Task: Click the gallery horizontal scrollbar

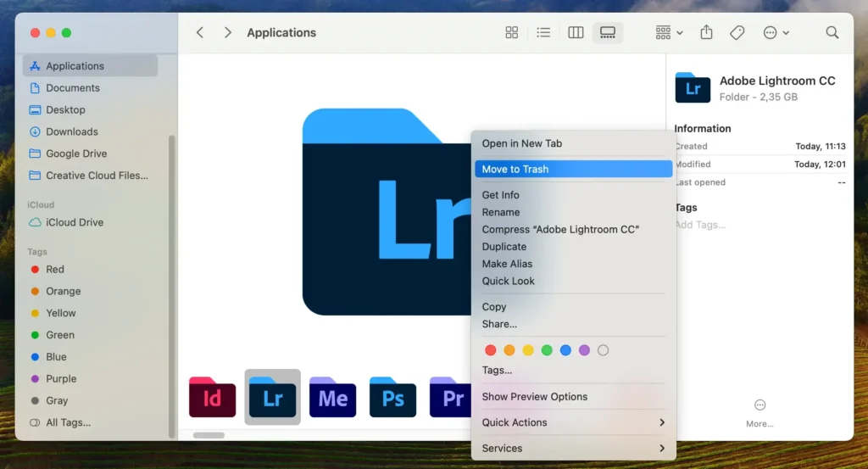Action: point(209,435)
